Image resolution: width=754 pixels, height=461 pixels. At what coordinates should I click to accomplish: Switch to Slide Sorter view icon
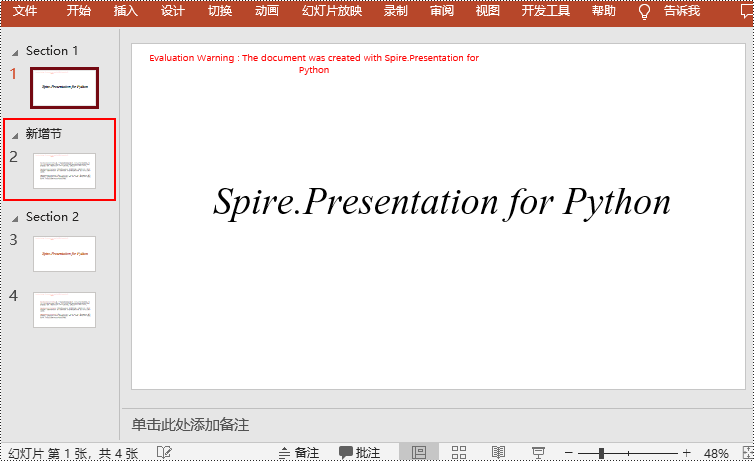tap(459, 453)
